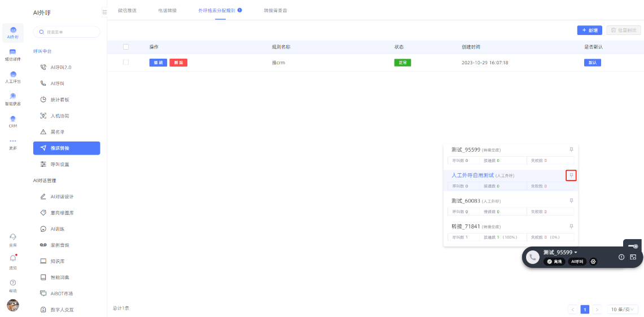This screenshot has width=644, height=317.
Task: Toggle the switch above the call widget
Action: tap(632, 246)
